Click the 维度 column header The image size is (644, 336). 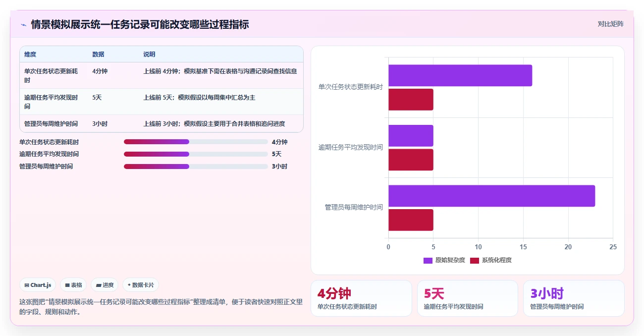pos(30,55)
